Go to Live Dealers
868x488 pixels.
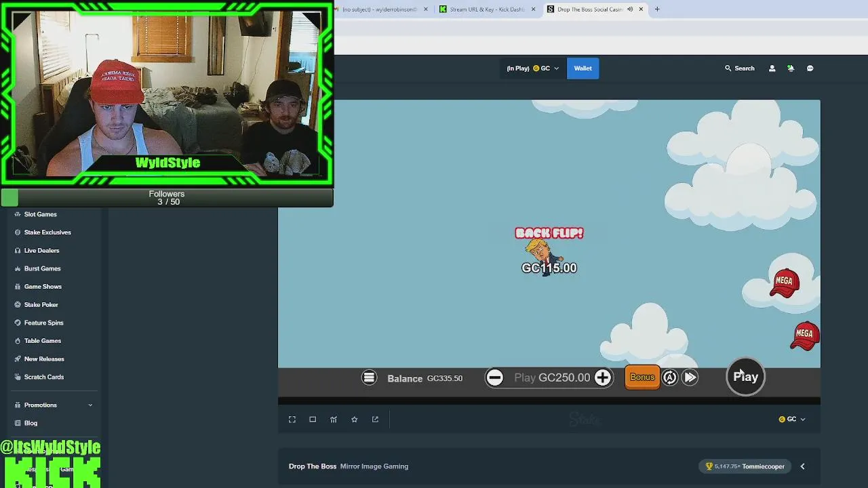(x=42, y=251)
